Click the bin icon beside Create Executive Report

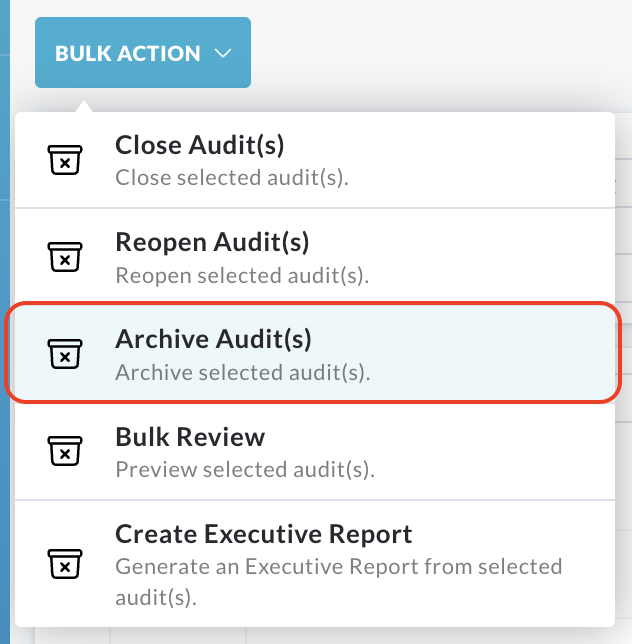tap(65, 564)
